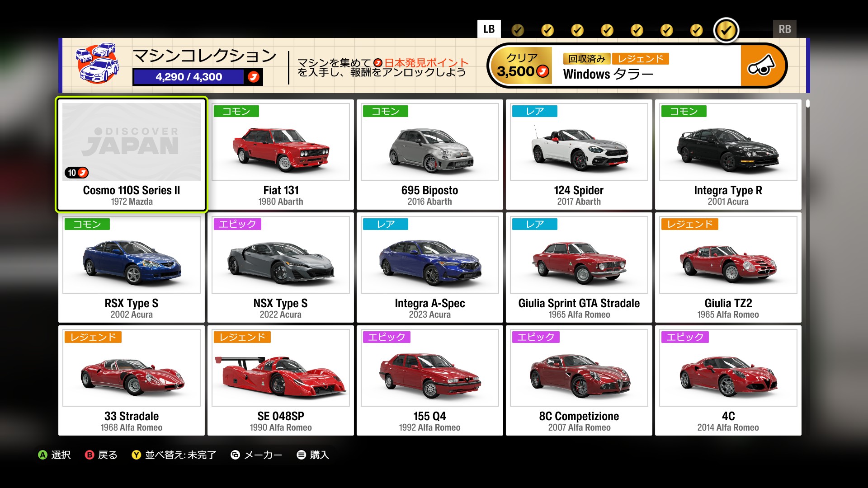Click the view button メーカー prompt icon
This screenshot has height=488, width=868.
pyautogui.click(x=235, y=455)
